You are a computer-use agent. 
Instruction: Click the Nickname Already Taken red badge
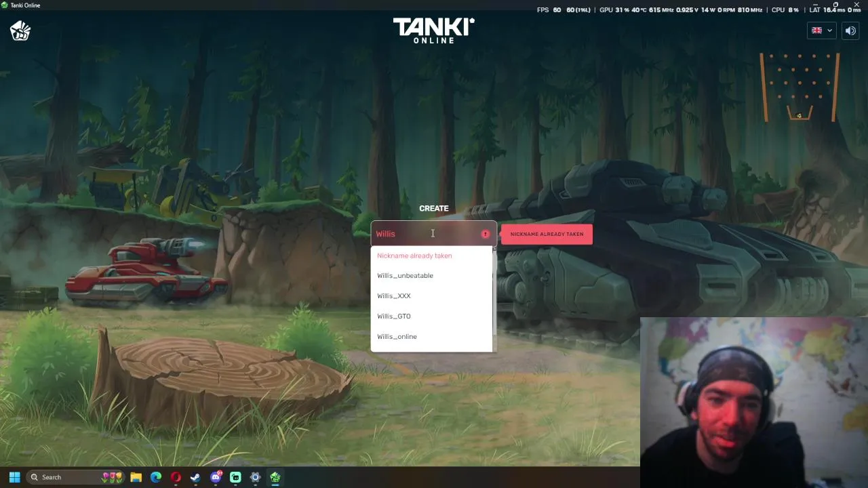(547, 235)
